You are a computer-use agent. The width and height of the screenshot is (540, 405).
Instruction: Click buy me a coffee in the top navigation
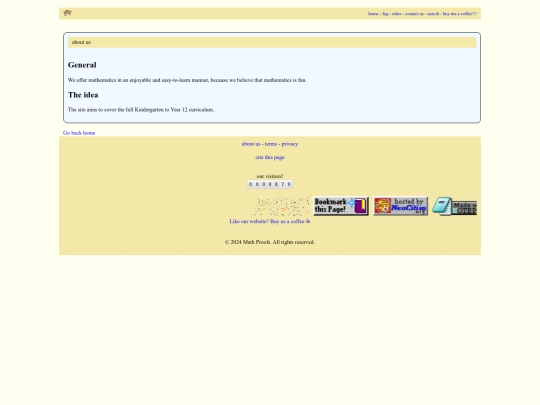click(460, 14)
